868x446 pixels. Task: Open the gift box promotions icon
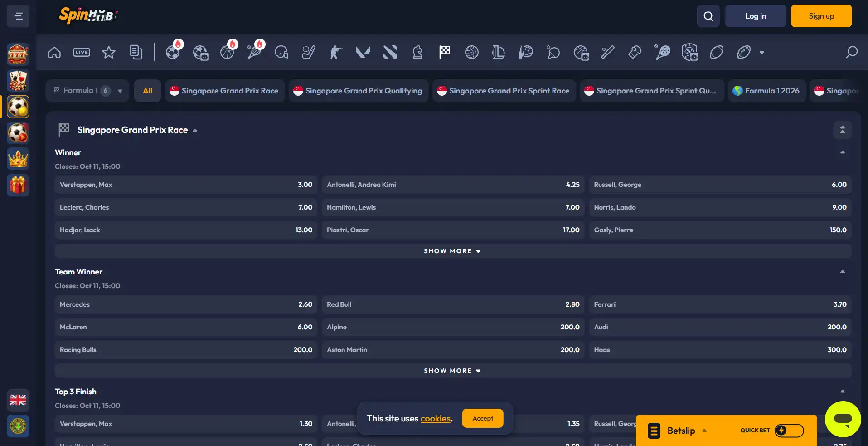(18, 185)
